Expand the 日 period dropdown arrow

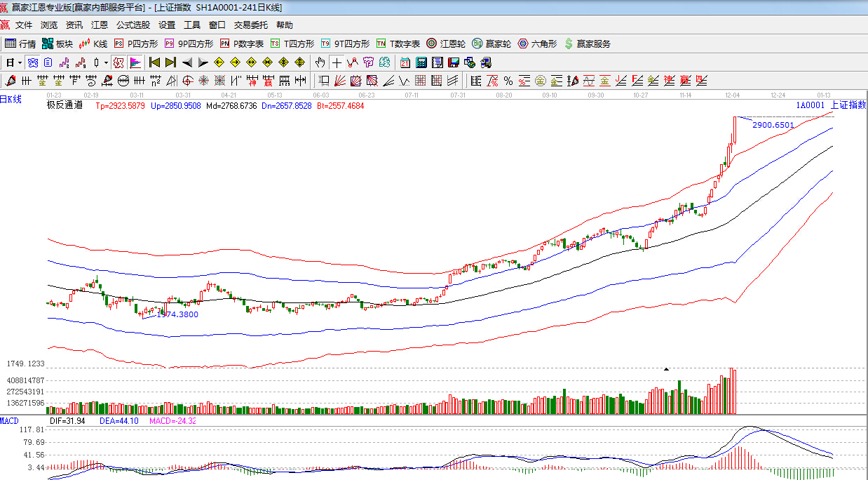pos(20,62)
